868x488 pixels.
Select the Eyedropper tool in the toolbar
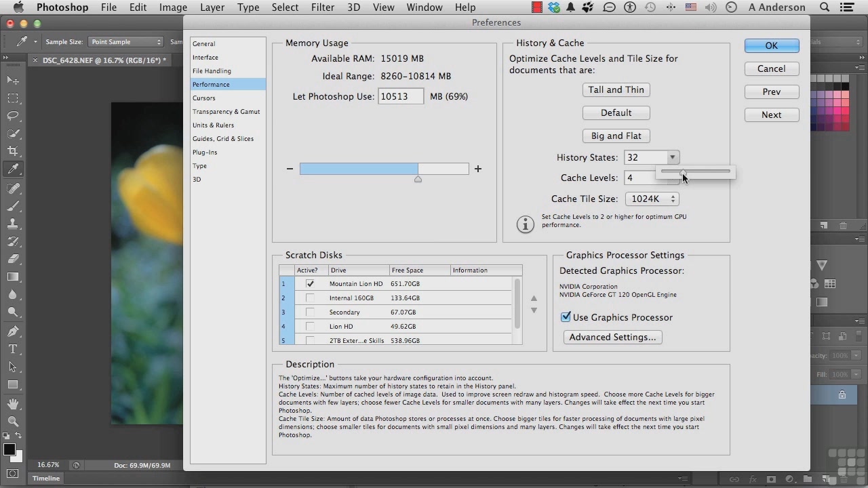(13, 169)
